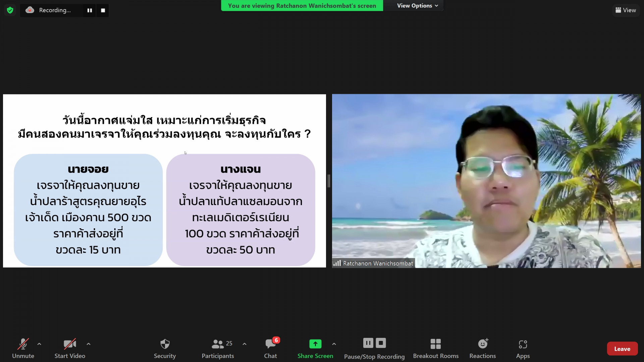Pause recording in the bottom toolbar
The image size is (644, 362).
coord(368,343)
